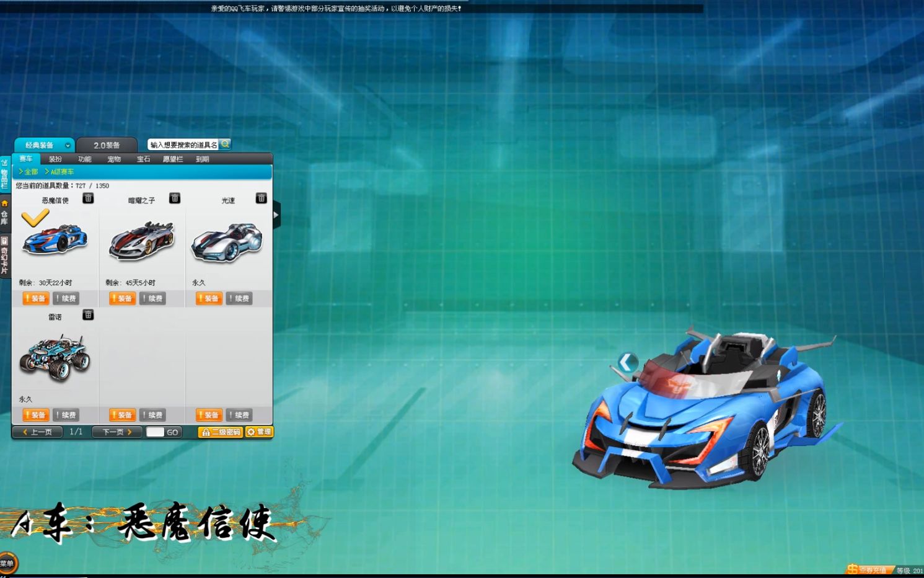Switch to the 赛车 tab

click(26, 159)
